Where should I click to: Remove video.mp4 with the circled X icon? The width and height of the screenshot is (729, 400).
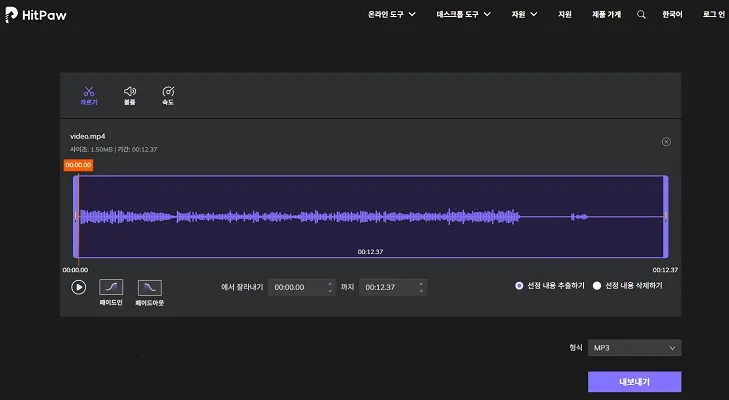click(x=666, y=142)
